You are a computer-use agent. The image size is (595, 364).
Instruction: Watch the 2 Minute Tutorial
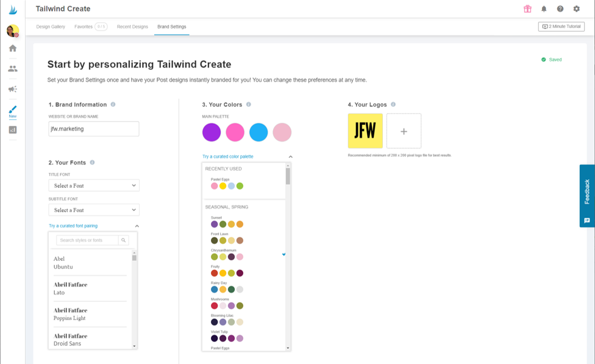(561, 27)
